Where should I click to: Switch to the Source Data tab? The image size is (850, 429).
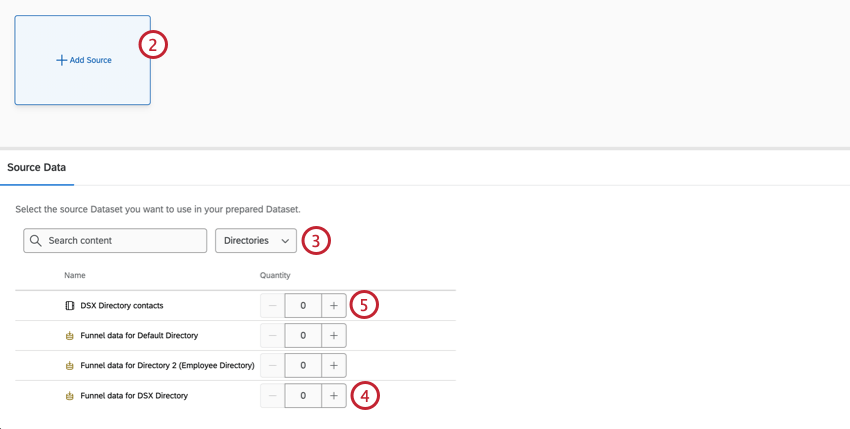click(37, 167)
